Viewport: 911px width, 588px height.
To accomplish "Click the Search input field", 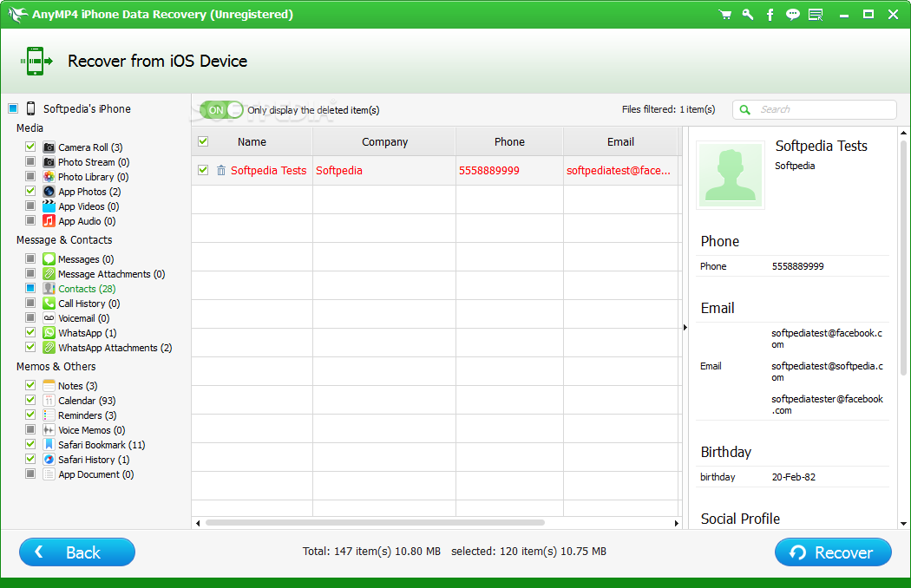I will pyautogui.click(x=815, y=109).
